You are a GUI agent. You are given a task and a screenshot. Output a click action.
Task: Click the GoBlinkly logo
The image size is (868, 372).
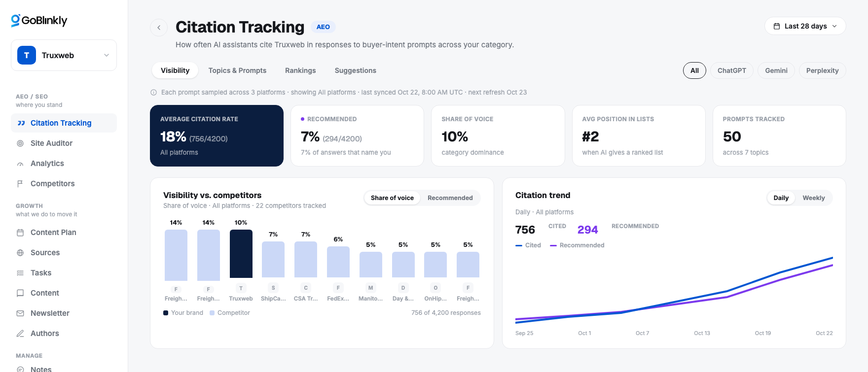39,20
